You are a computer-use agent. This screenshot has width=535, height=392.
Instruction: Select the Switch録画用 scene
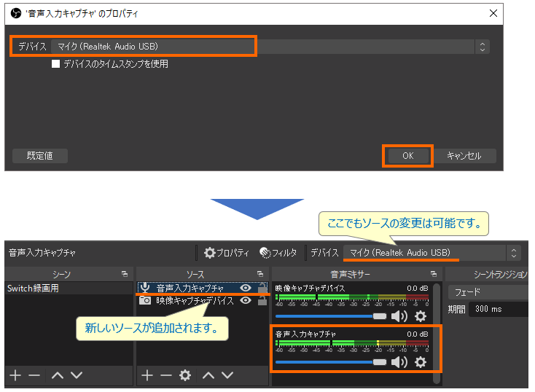69,289
